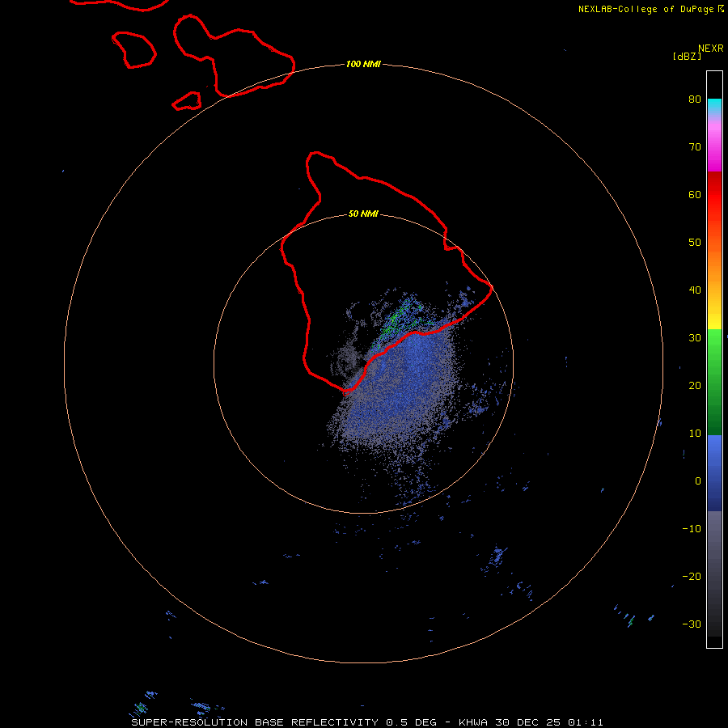Screen dimensions: 728x728
Task: Click the 80 value on dBZ scale
Action: [x=695, y=99]
